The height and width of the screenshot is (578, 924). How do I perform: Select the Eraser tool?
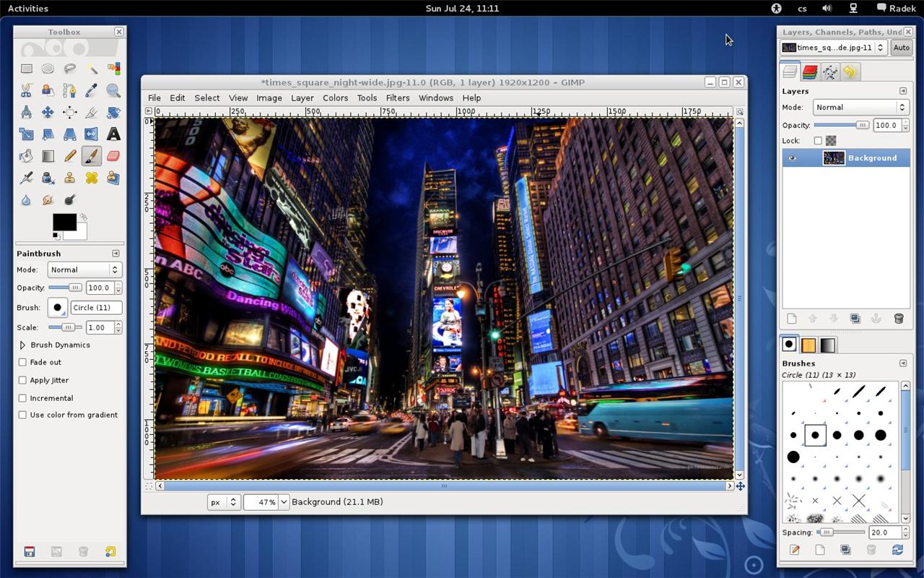[x=113, y=155]
